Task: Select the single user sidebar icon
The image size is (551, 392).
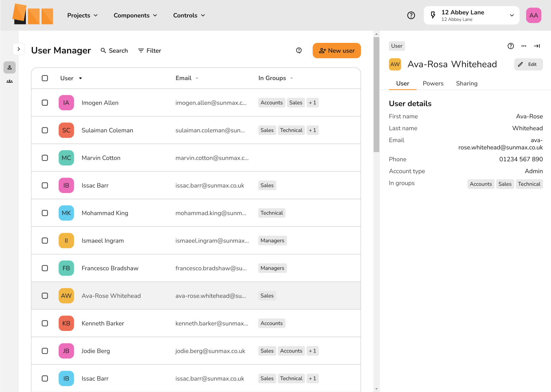Action: click(10, 67)
